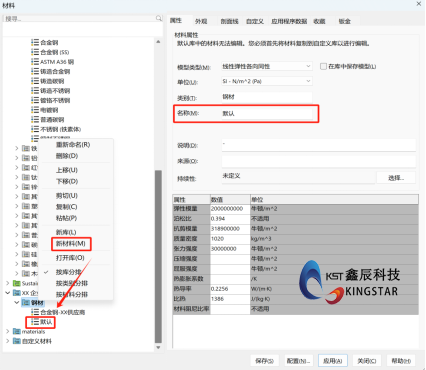The width and height of the screenshot is (426, 370).
Task: Collapse the XX 企业 library node
Action: click(x=8, y=293)
